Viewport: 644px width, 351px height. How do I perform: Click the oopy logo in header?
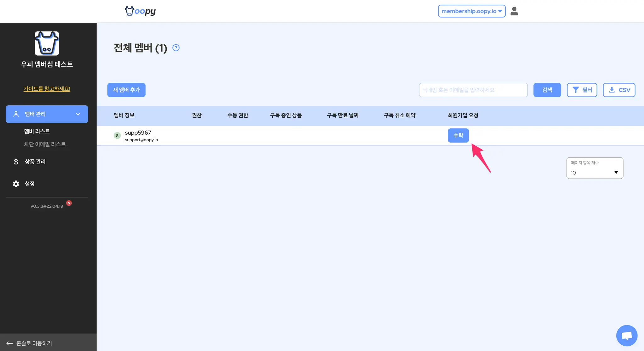click(x=140, y=11)
